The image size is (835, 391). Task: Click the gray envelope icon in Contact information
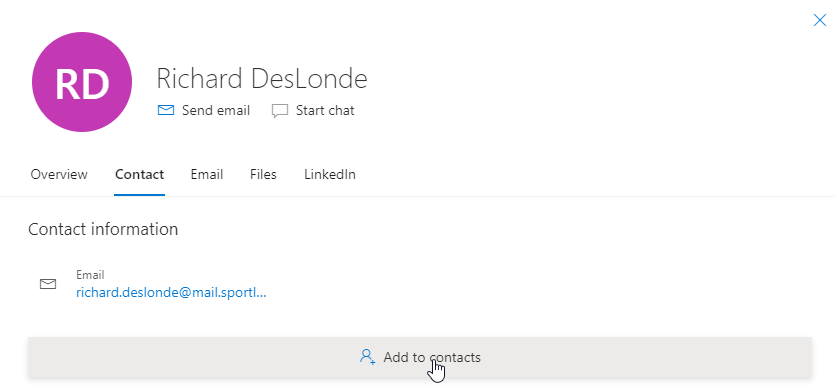pos(48,284)
